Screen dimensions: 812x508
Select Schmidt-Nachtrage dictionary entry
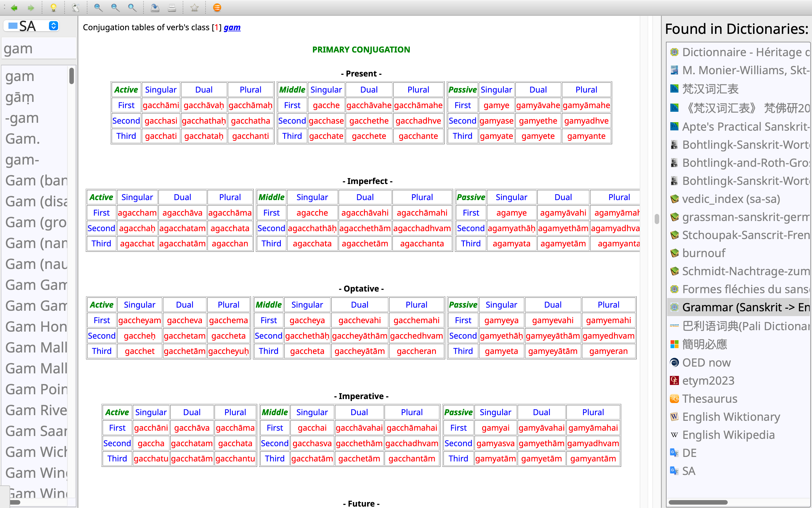738,271
